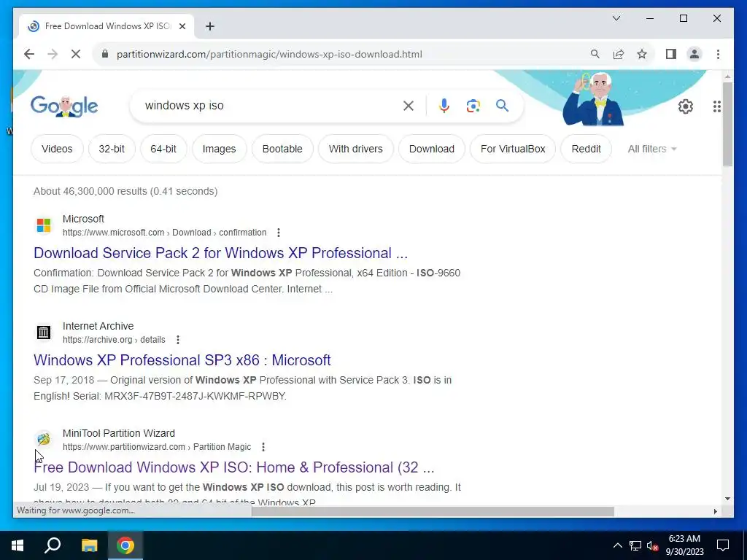Click the muted volume tray icon
Image resolution: width=747 pixels, height=560 pixels.
652,545
